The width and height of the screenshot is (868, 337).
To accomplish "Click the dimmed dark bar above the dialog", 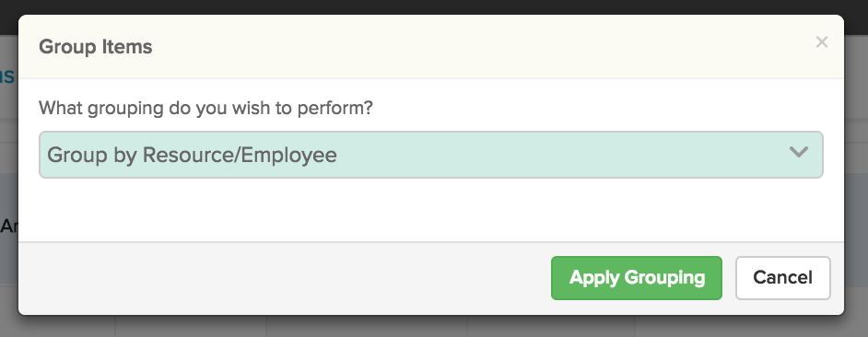I will [x=434, y=6].
